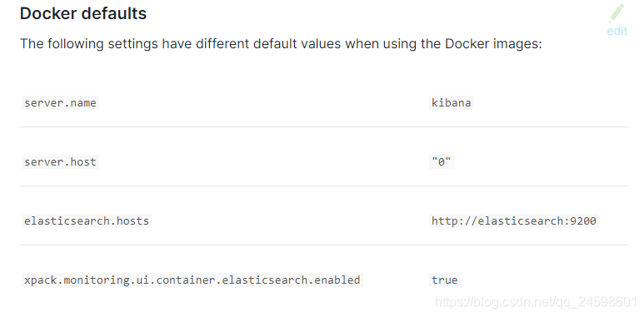
Task: Select the true value in last row
Action: pos(444,280)
